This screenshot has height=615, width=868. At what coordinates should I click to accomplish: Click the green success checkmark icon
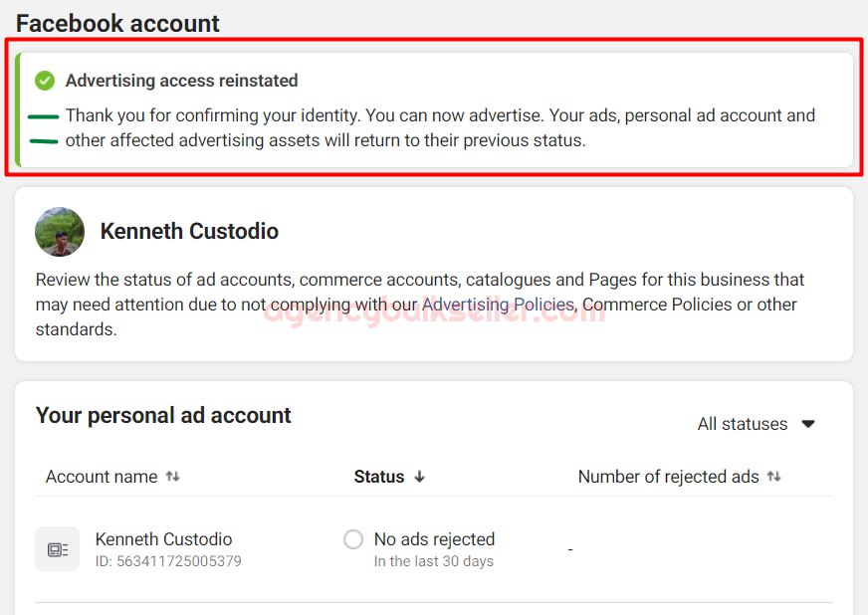(43, 80)
